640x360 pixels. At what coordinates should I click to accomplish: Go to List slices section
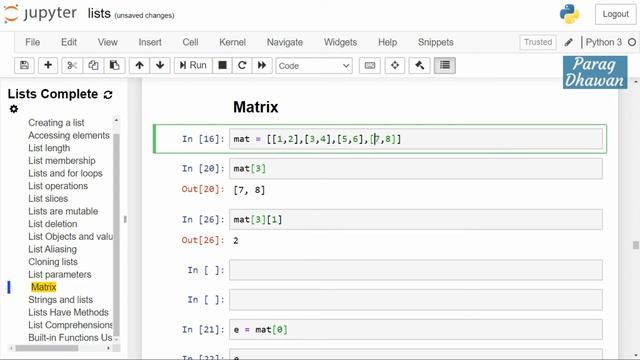(48, 199)
